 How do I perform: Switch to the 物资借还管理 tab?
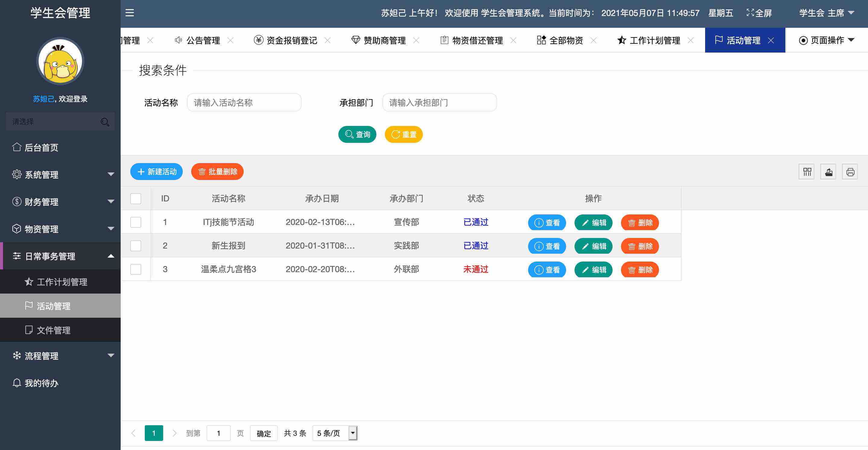tap(477, 40)
